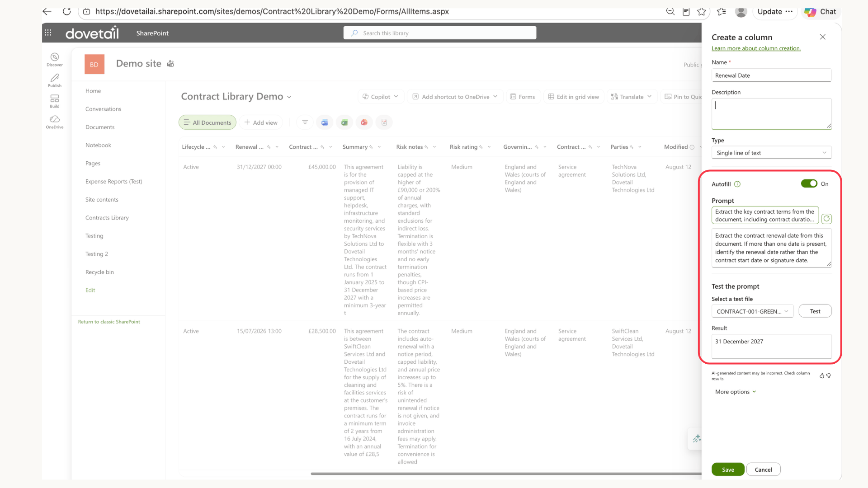This screenshot has width=868, height=488.
Task: Filter by Excel documents icon
Action: point(344,122)
